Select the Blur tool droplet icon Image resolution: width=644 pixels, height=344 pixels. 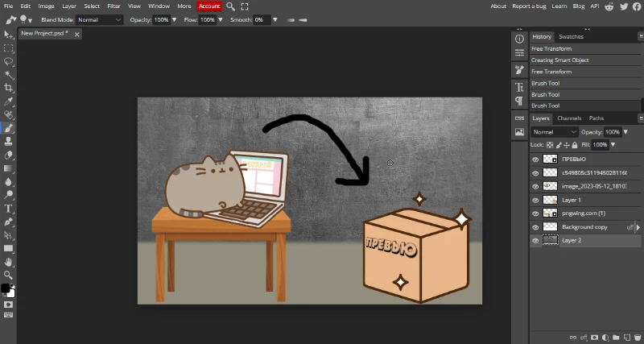[x=8, y=181]
